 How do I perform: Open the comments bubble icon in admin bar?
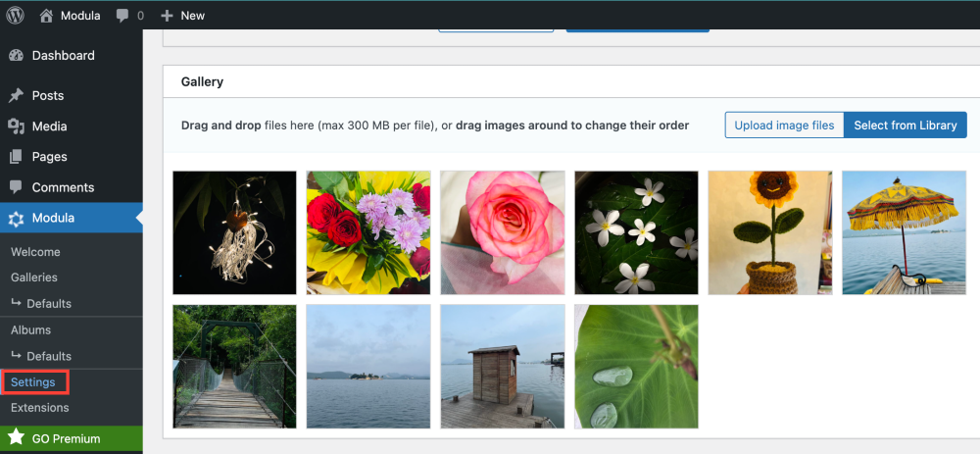[x=122, y=17]
